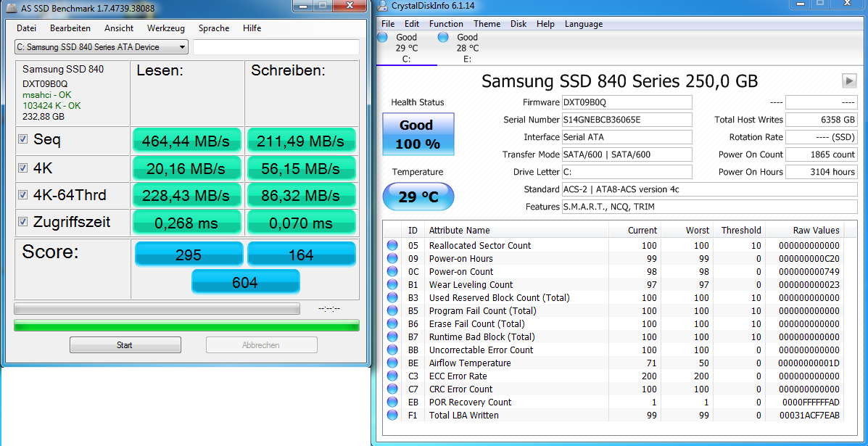868x446 pixels.
Task: Click status orb for Power-on Count row
Action: tap(392, 271)
